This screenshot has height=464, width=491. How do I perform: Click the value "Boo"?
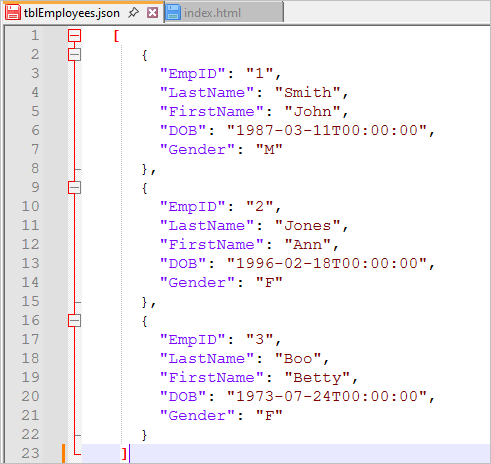298,359
